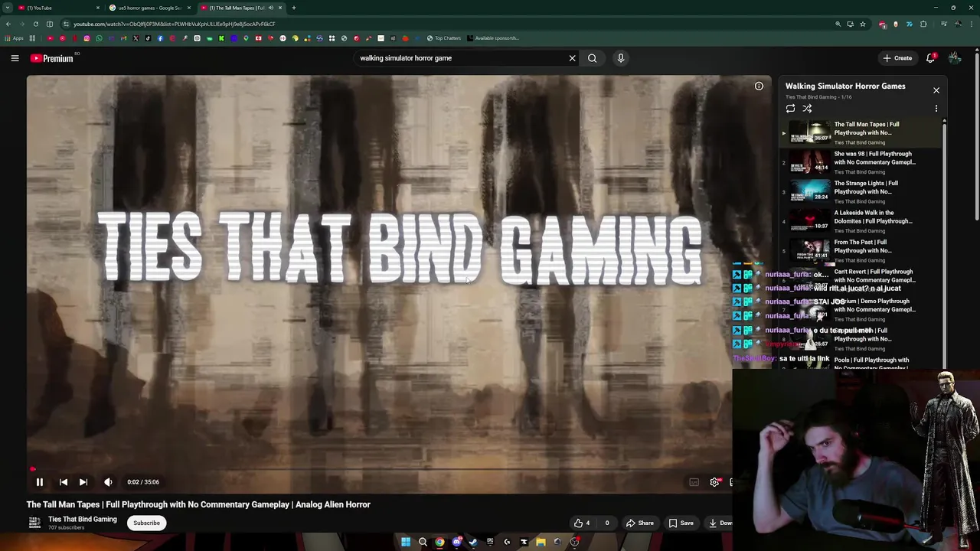Switch to Chrome on taskbar
The image size is (980, 551).
[x=439, y=542]
